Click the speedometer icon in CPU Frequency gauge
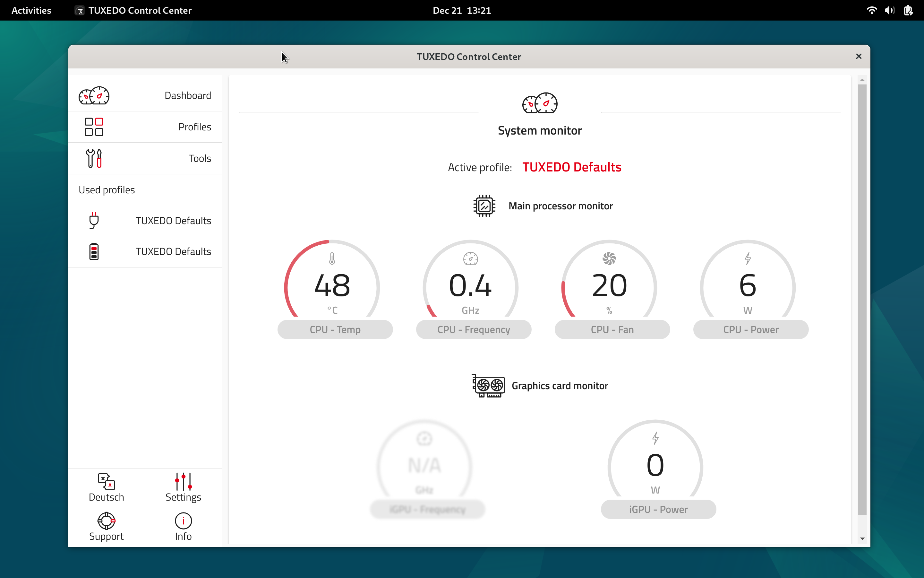Viewport: 924px width, 578px height. click(x=470, y=259)
